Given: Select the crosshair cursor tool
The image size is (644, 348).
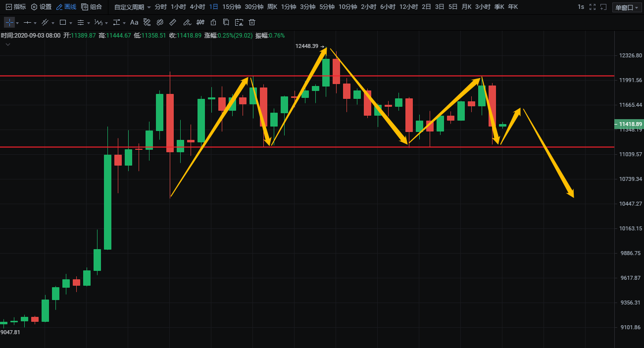Looking at the screenshot, I should 9,23.
